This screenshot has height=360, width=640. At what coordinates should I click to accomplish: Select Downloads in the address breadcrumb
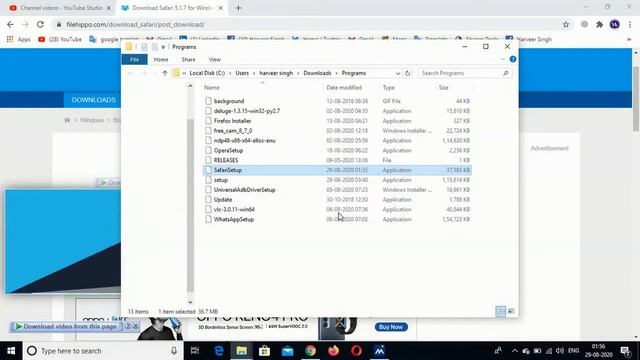pyautogui.click(x=317, y=73)
